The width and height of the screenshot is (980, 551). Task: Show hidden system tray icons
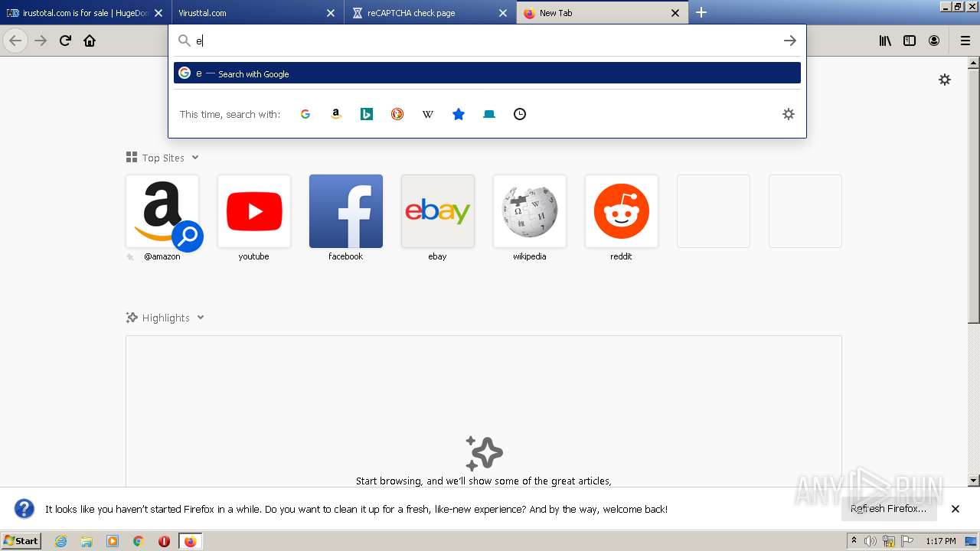point(854,541)
